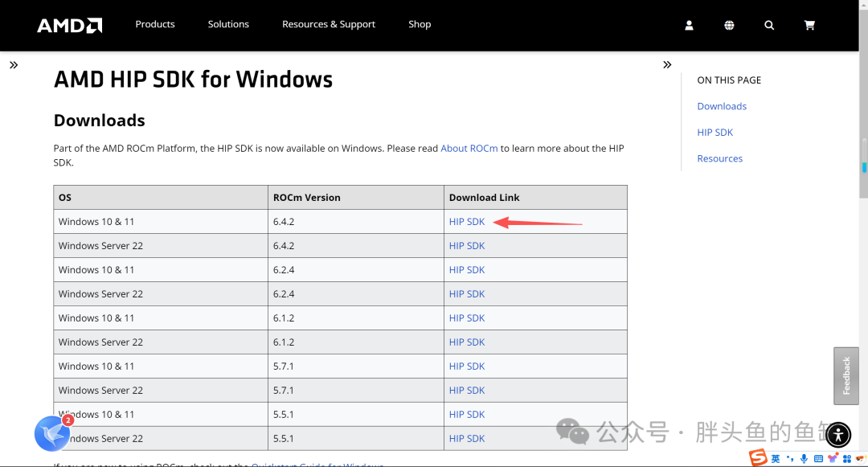The height and width of the screenshot is (467, 868).
Task: Open the Feedback side tab
Action: coord(845,375)
